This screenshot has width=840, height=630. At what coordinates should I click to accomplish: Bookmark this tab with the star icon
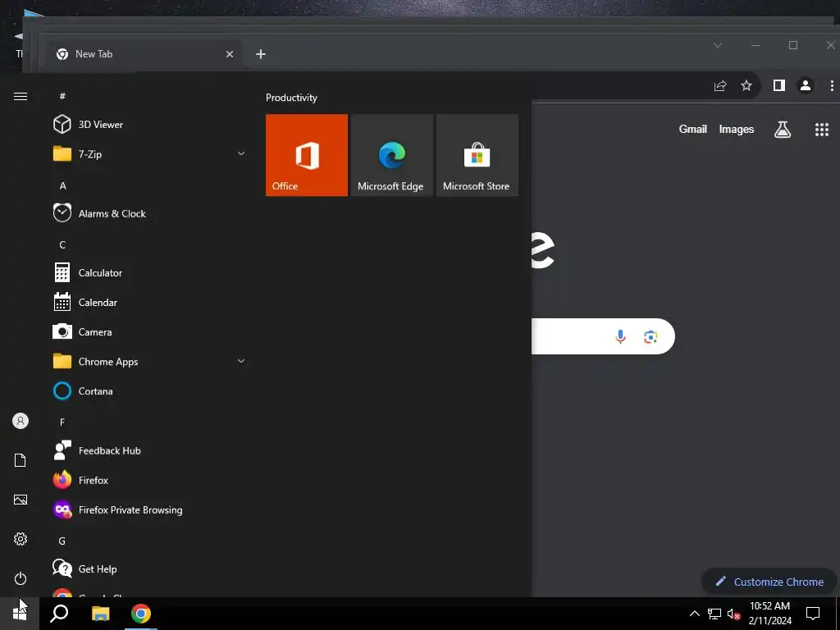point(746,85)
